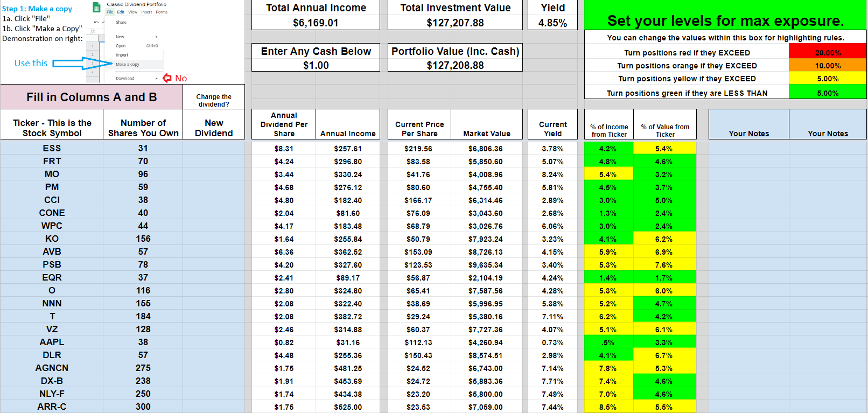Screen dimensions: 868x413
Task: Click the 7.11% current yield for T
Action: tap(553, 317)
